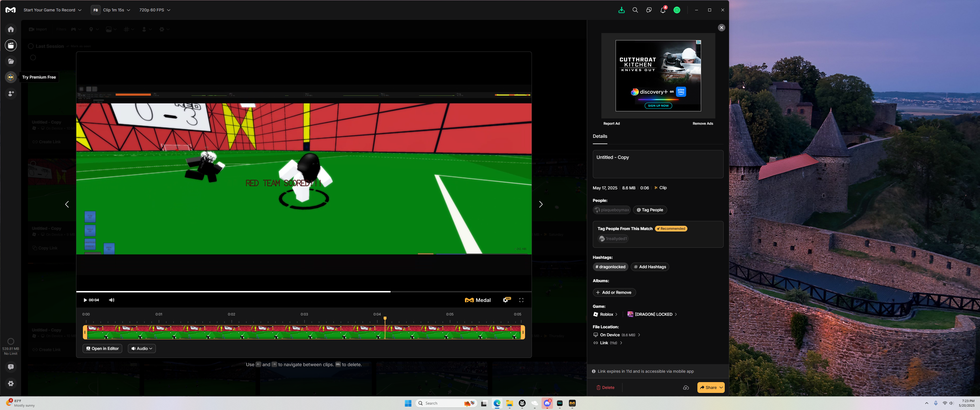Close the clip details panel
Image resolution: width=980 pixels, height=410 pixels.
721,28
